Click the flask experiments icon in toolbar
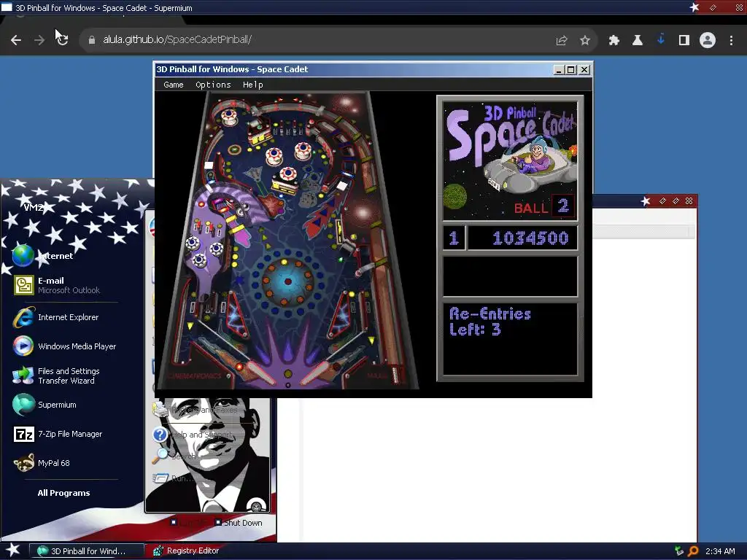Image resolution: width=747 pixels, height=560 pixels. coord(638,41)
